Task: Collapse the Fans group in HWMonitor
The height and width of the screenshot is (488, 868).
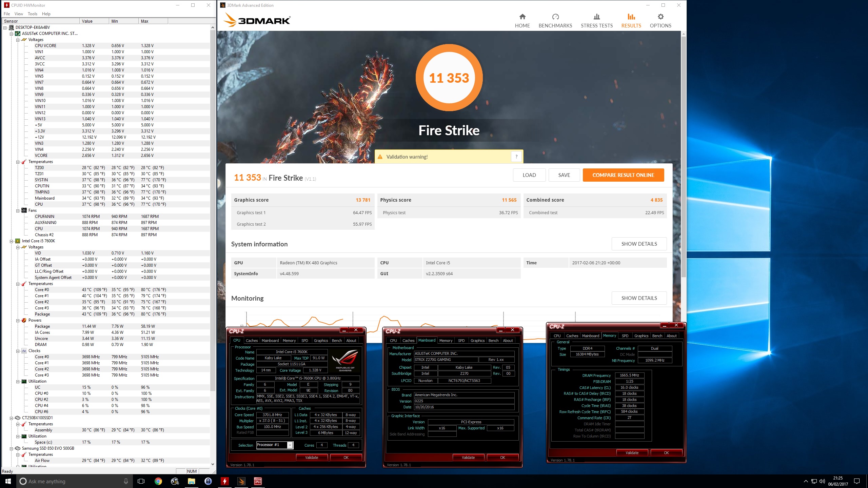Action: tap(18, 210)
